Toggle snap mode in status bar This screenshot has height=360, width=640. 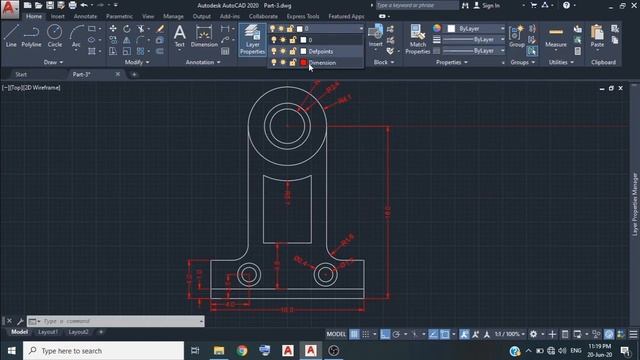pos(366,334)
